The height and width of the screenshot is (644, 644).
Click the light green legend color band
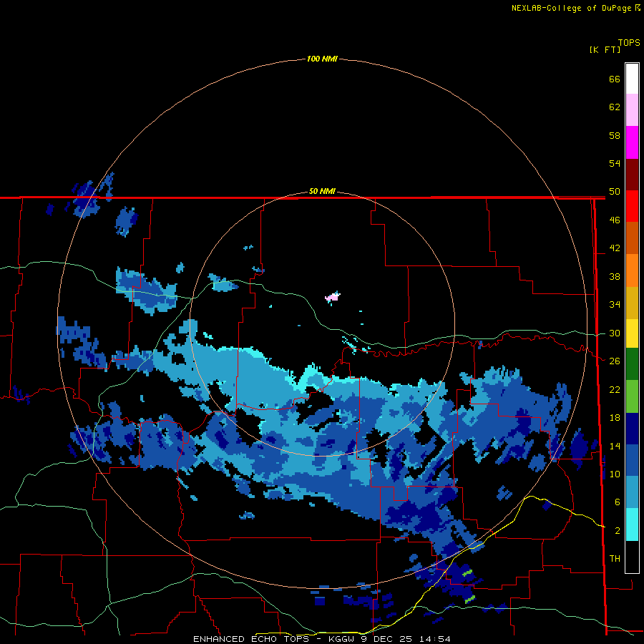click(x=632, y=396)
